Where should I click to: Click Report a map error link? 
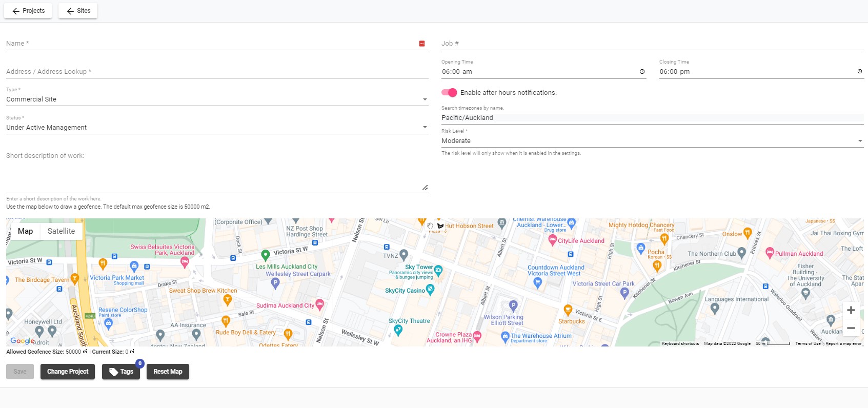843,344
